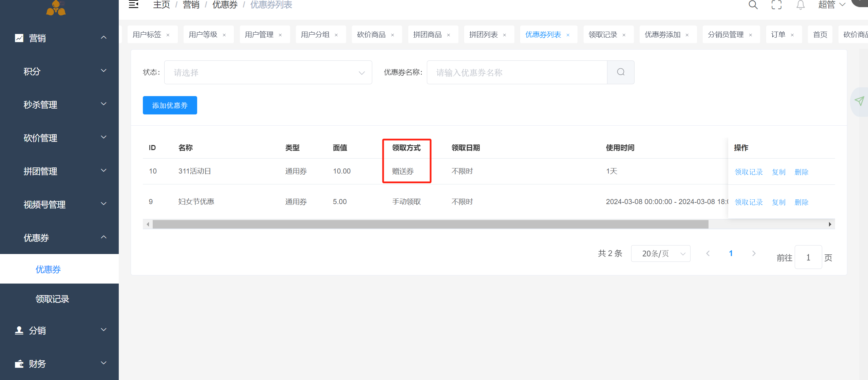The image size is (868, 380).
Task: Click the 优惠券名称 input field
Action: coord(516,72)
